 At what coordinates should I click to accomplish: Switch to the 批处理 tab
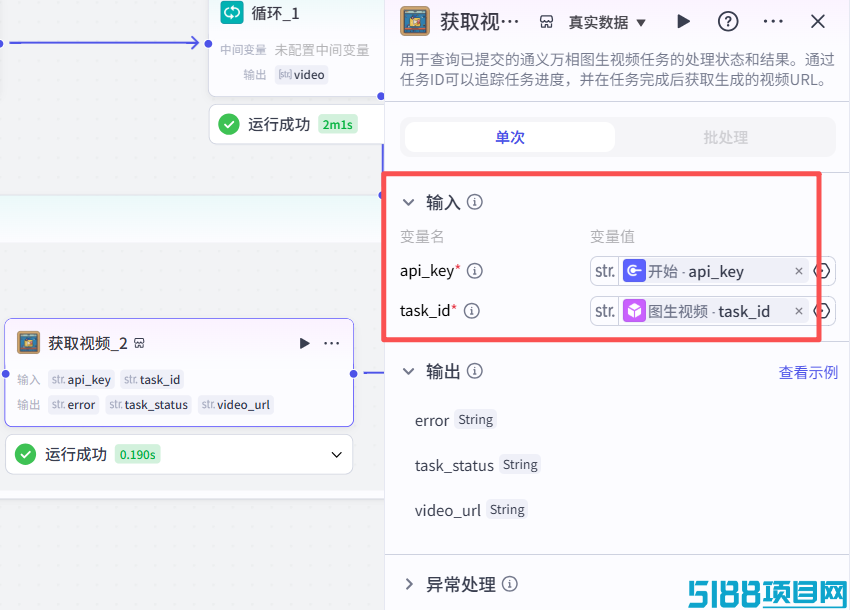pyautogui.click(x=725, y=137)
